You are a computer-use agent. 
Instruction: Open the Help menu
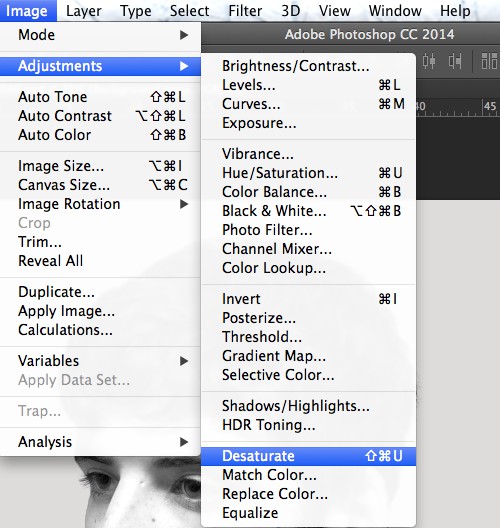455,11
